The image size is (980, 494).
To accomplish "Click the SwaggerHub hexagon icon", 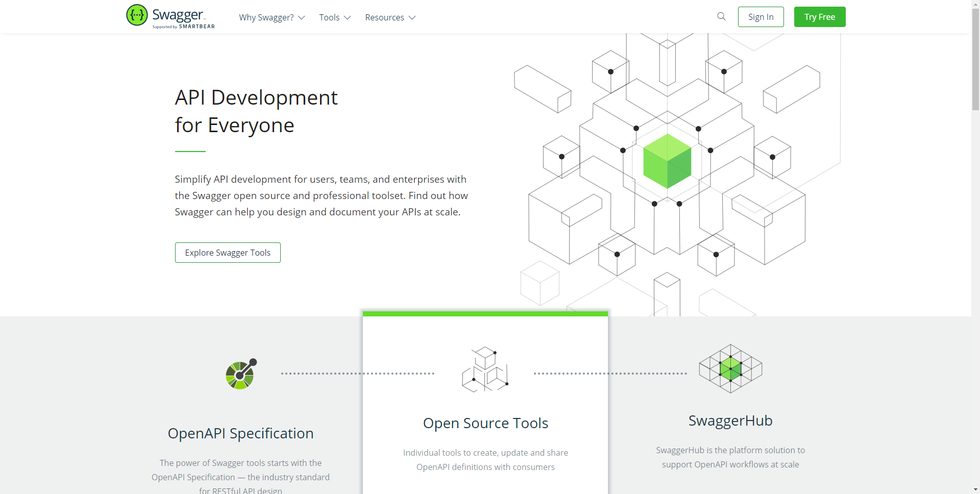I will tap(730, 368).
